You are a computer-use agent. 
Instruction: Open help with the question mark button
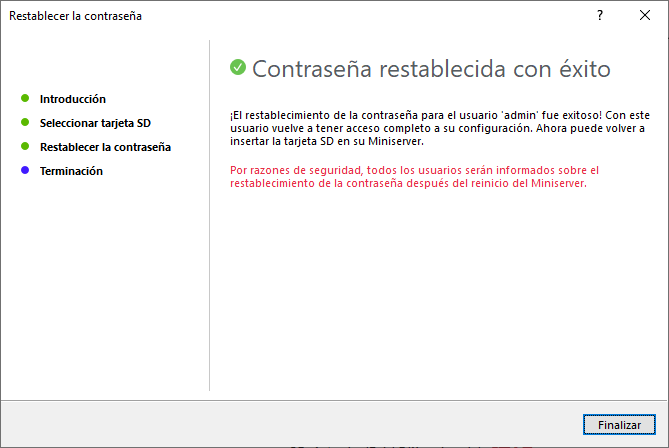point(600,16)
